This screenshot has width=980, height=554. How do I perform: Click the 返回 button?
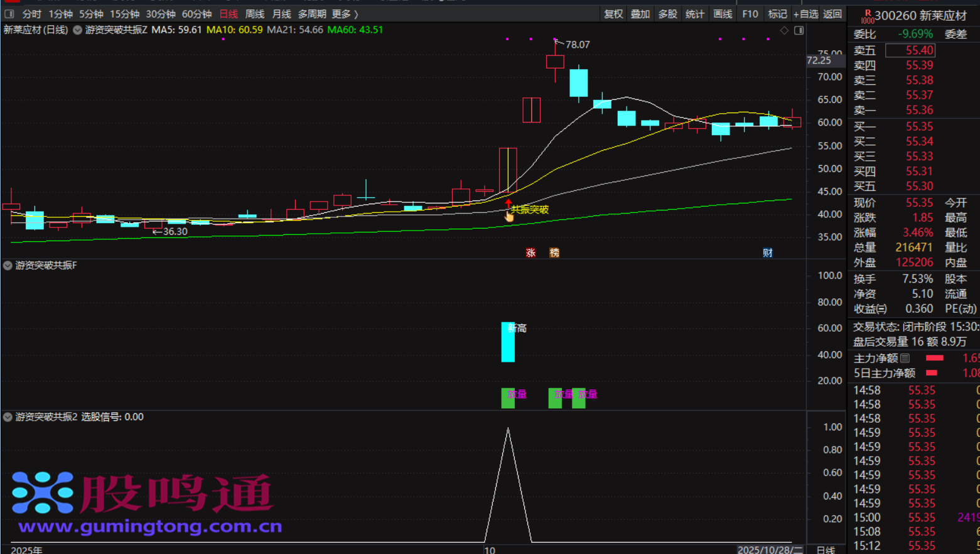tap(832, 14)
